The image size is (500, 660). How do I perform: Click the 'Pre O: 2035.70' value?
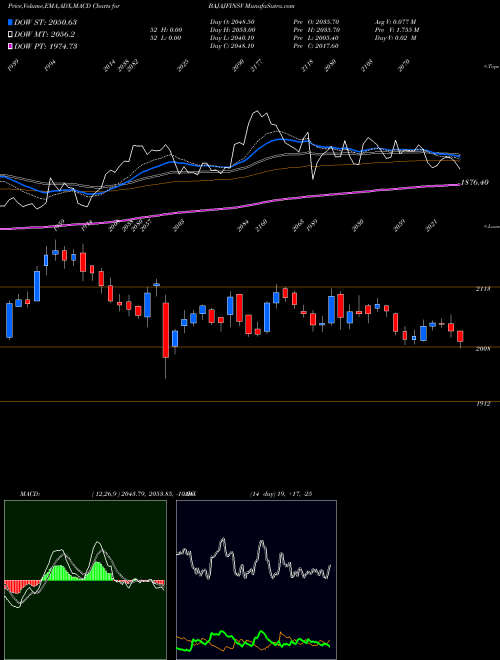pos(316,22)
